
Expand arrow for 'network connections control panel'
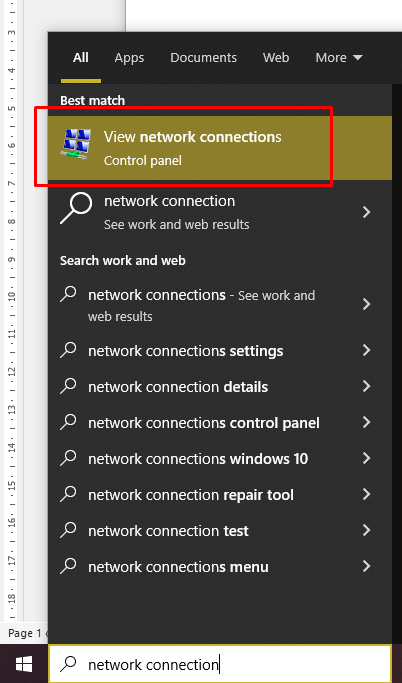click(x=367, y=423)
